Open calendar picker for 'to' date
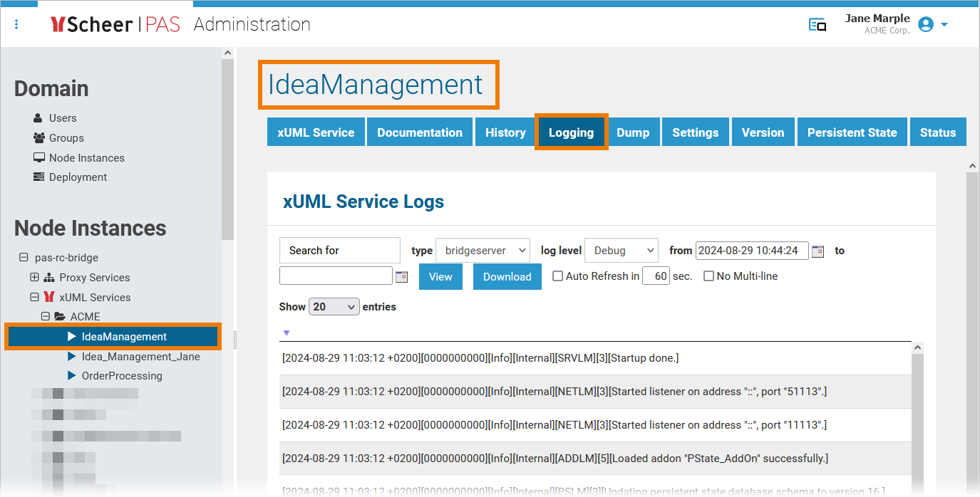Image resolution: width=980 pixels, height=497 pixels. 401,277
